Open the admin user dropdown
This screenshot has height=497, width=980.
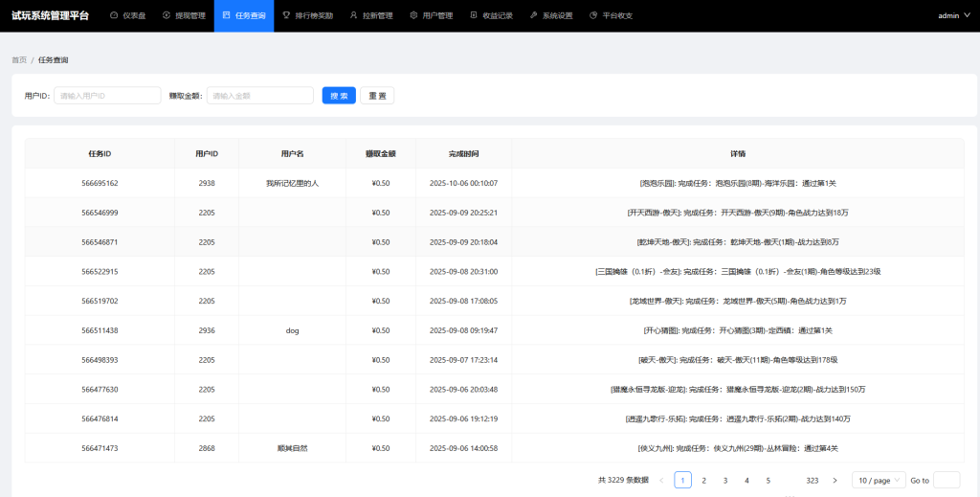pyautogui.click(x=953, y=15)
